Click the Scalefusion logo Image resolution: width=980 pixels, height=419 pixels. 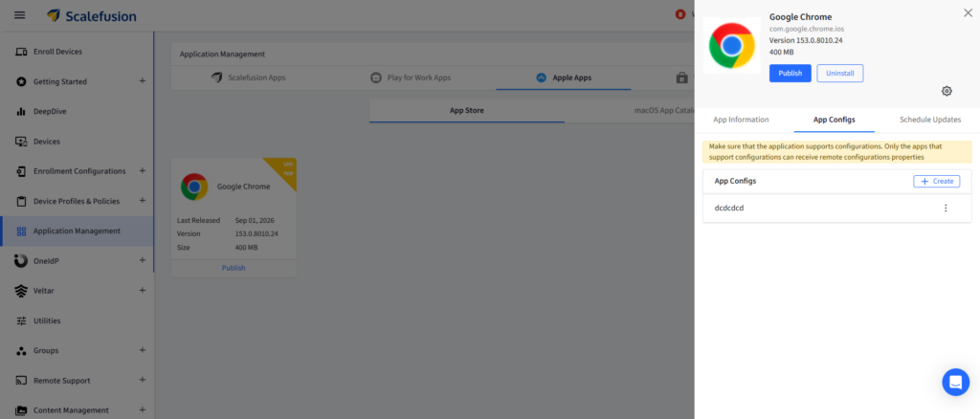coord(92,15)
